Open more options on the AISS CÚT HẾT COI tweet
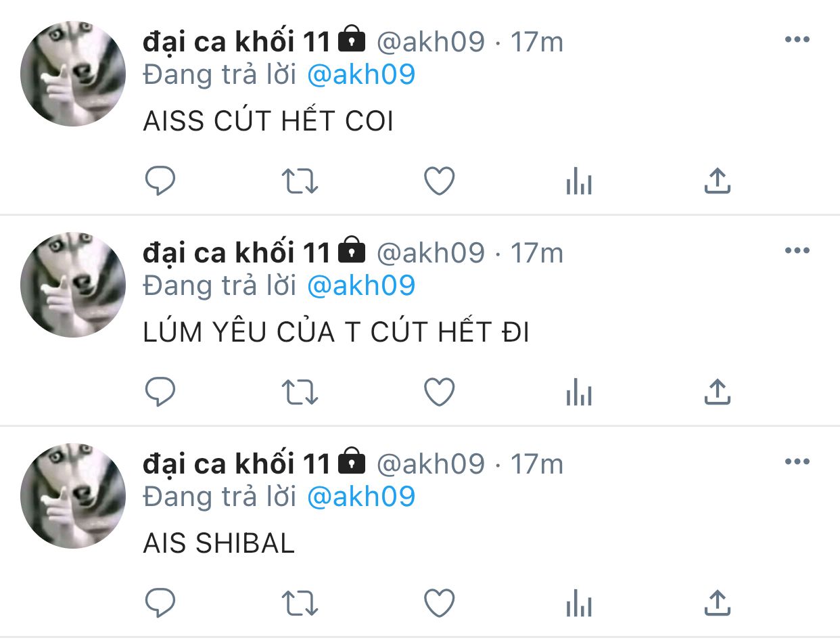Viewport: 840px width, 640px height. pos(797,40)
